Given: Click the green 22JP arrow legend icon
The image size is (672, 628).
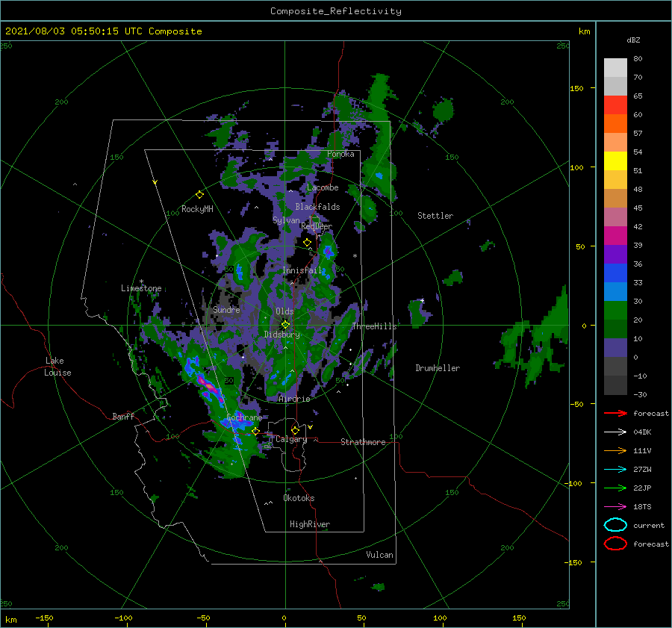Looking at the screenshot, I should [x=615, y=488].
